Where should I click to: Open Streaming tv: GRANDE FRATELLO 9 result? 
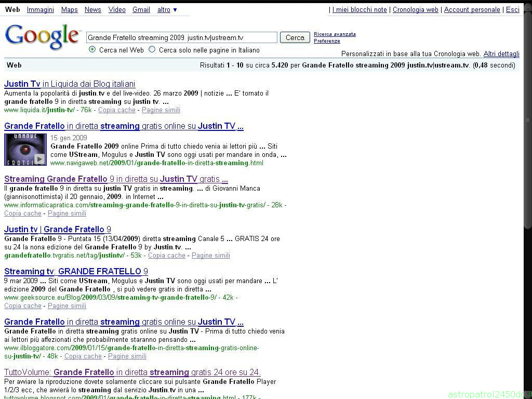[76, 271]
